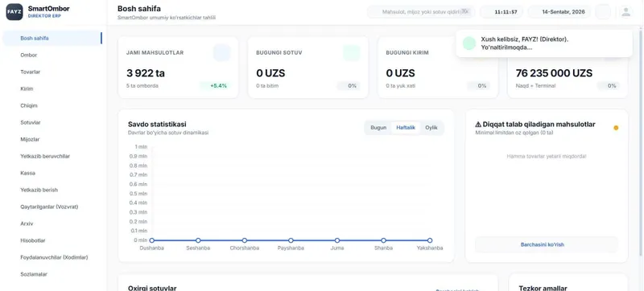
Task: Click the BUGUNGI KIRIM card title
Action: pos(407,53)
